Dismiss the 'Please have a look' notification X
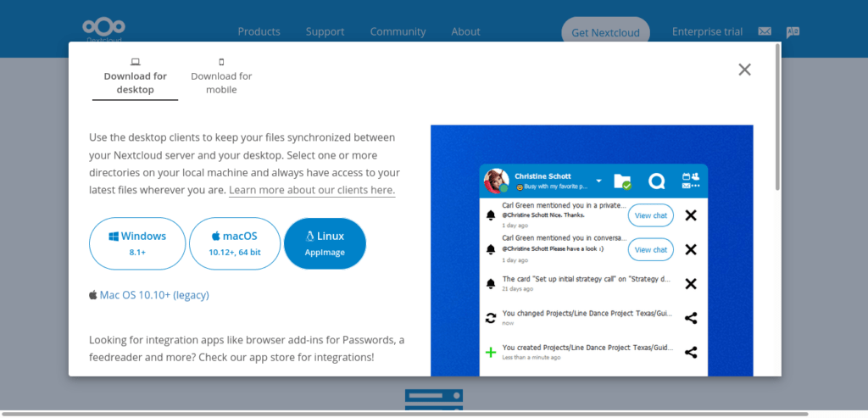 pyautogui.click(x=691, y=249)
